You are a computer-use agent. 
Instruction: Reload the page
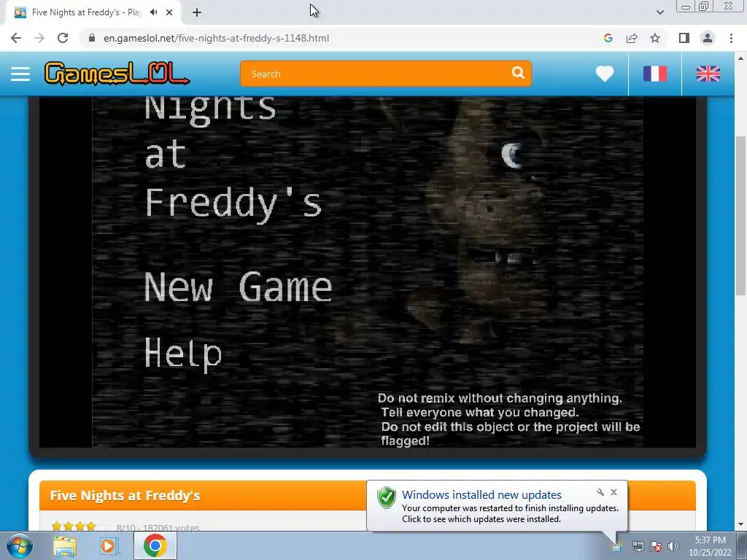pyautogui.click(x=63, y=38)
